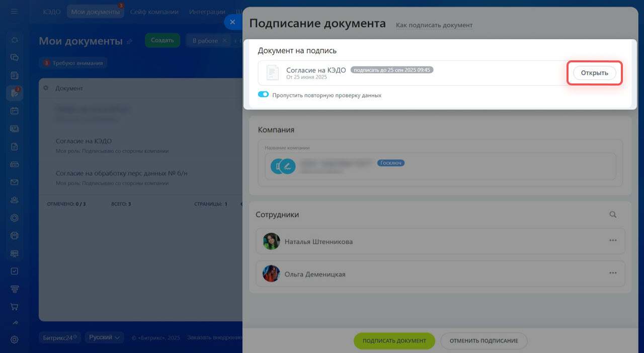Open Согласие на обработку перс данных № б/н
Image resolution: width=644 pixels, height=353 pixels.
pyautogui.click(x=121, y=173)
